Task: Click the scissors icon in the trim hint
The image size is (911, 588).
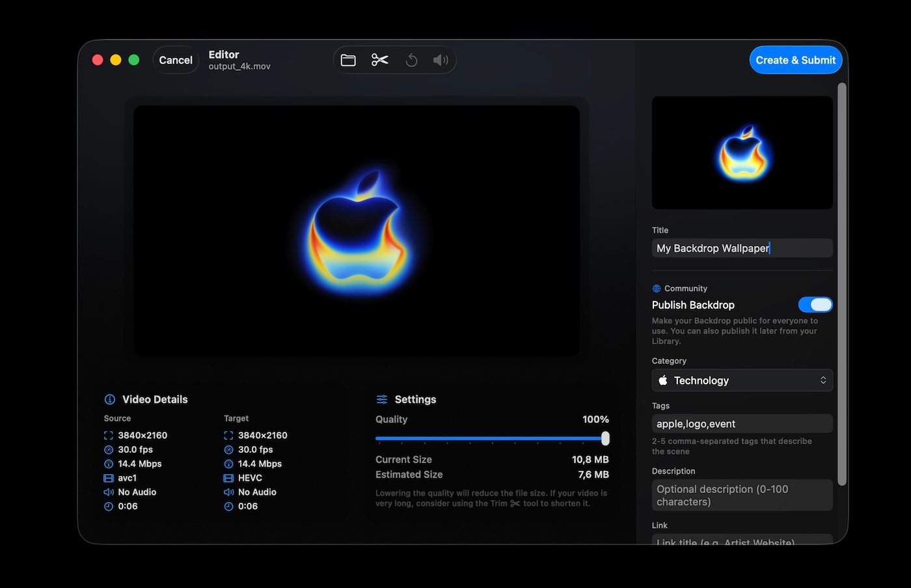Action: (x=515, y=503)
